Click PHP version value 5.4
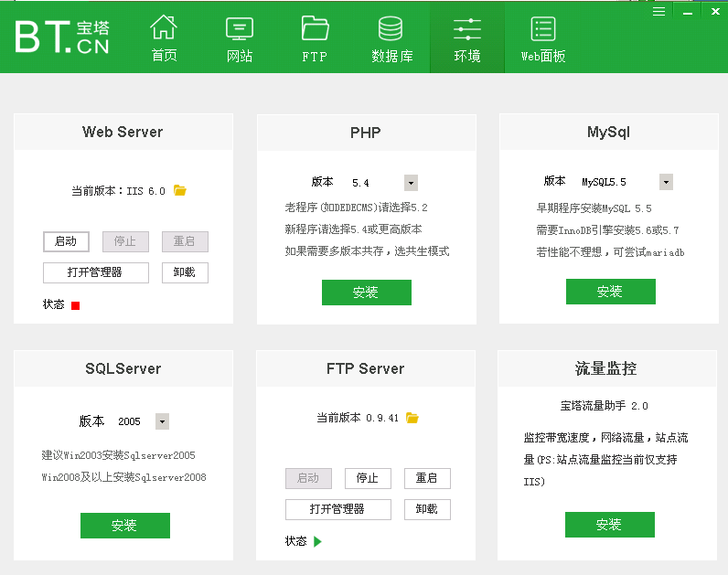 360,183
